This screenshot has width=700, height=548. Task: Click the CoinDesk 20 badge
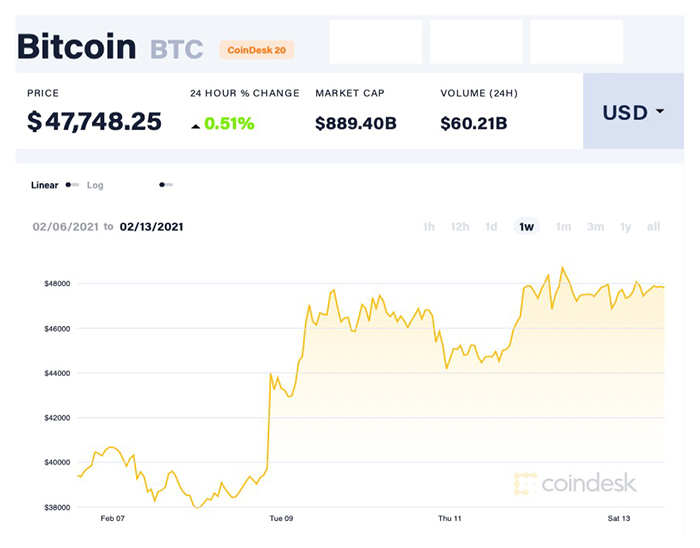pos(256,48)
